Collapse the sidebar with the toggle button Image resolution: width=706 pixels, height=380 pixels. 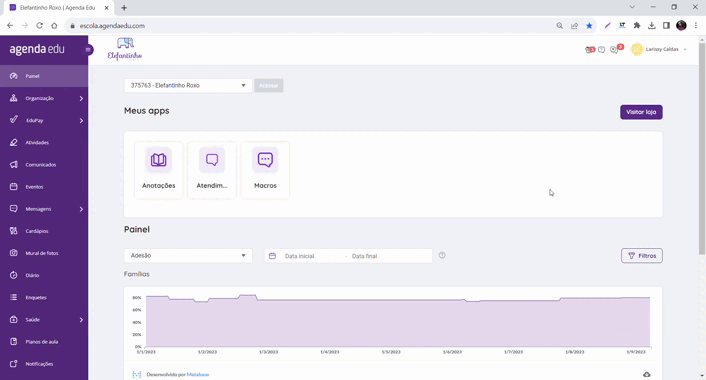88,50
